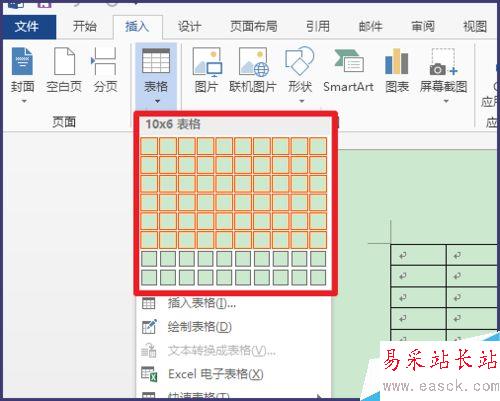Viewport: 500px width, 401px height.
Task: Expand the 封面 dropdown arrow
Action: (24, 101)
